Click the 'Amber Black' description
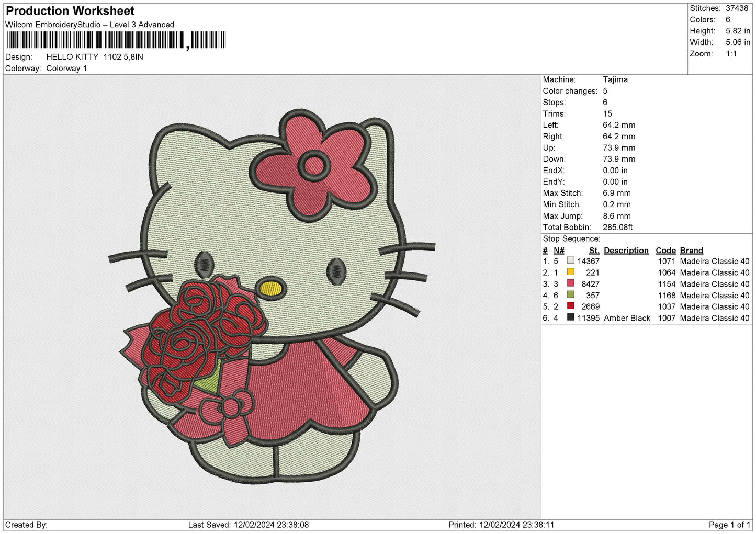Screen dimensions: 756x534 click(627, 318)
